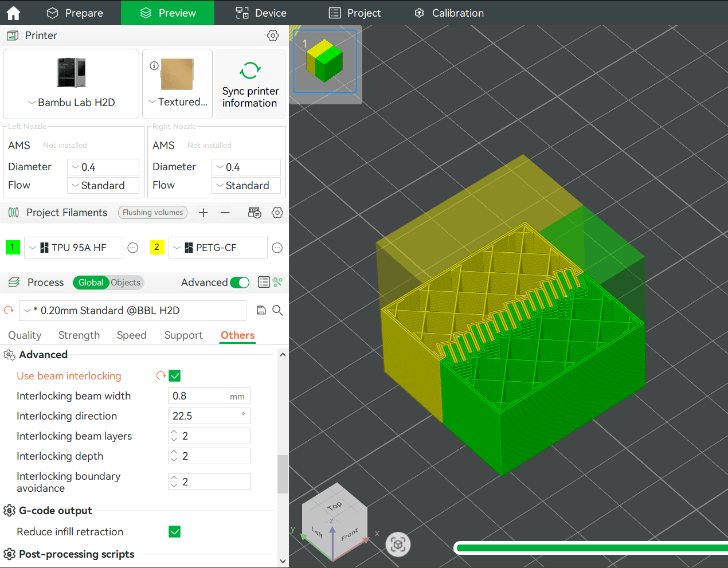Search process settings with magnifier icon
Screen dimensions: 728x568
click(277, 310)
